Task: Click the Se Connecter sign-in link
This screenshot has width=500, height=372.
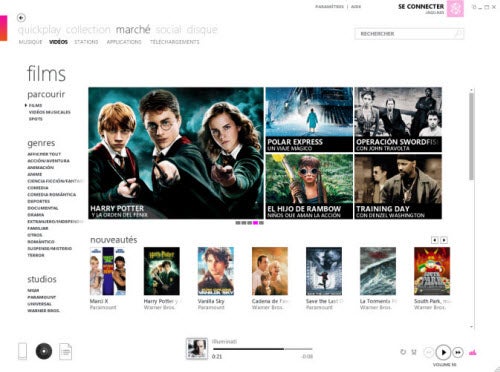Action: (421, 6)
